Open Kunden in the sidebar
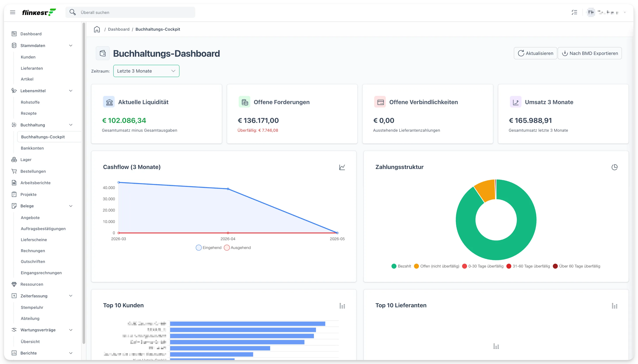638x364 pixels. coord(28,57)
